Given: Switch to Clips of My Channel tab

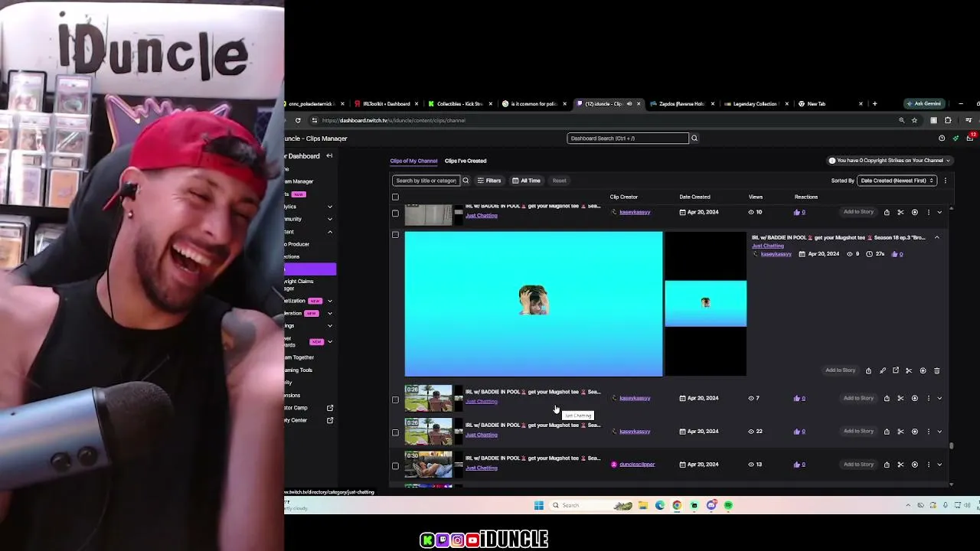Looking at the screenshot, I should [x=413, y=161].
